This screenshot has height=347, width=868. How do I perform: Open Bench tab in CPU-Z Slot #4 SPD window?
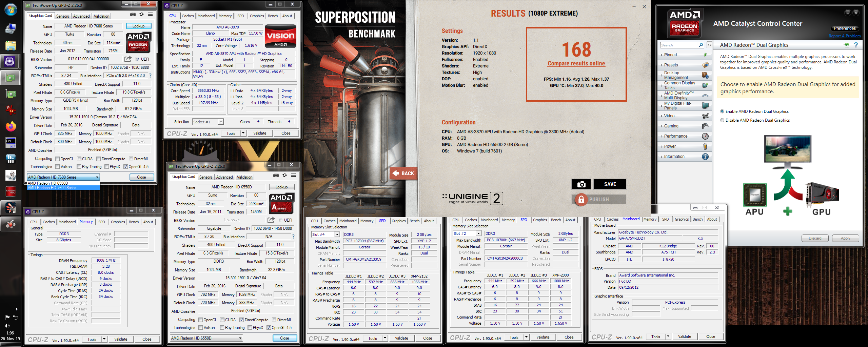[x=414, y=221]
